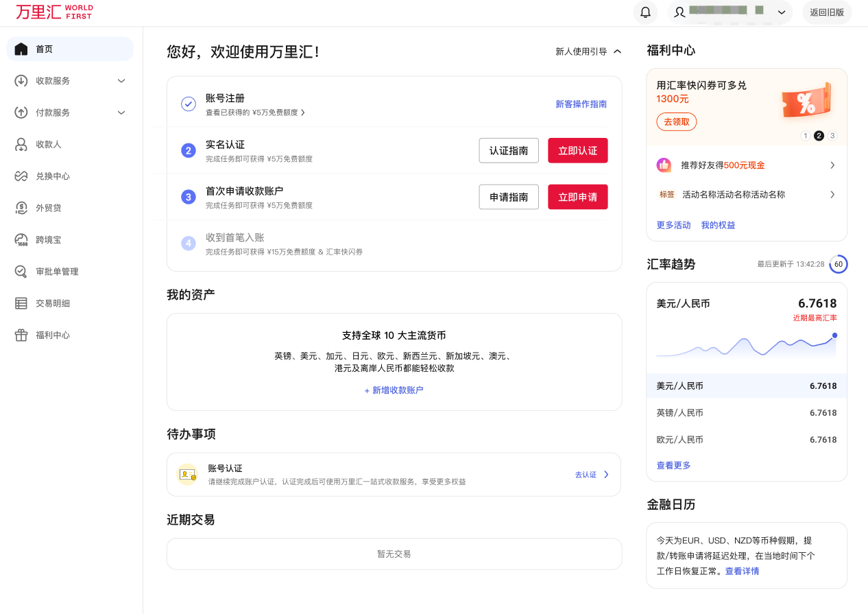Click the exchange rate trend chart line

pyautogui.click(x=746, y=347)
